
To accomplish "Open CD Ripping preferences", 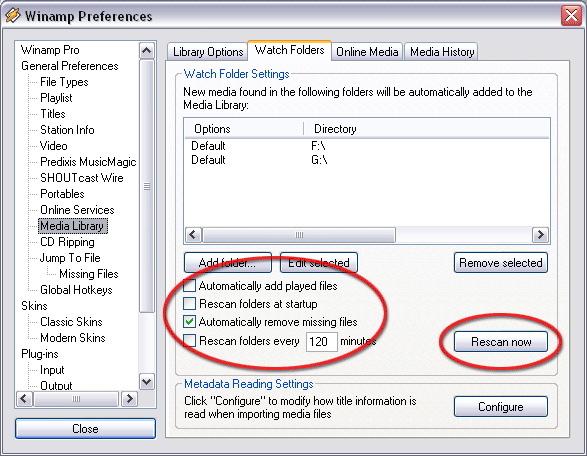I will (67, 242).
